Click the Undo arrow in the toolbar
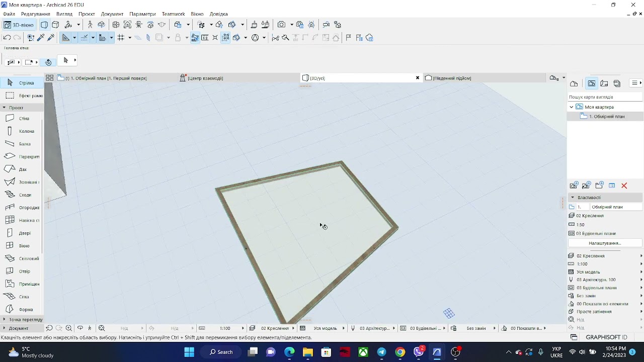 (7, 38)
